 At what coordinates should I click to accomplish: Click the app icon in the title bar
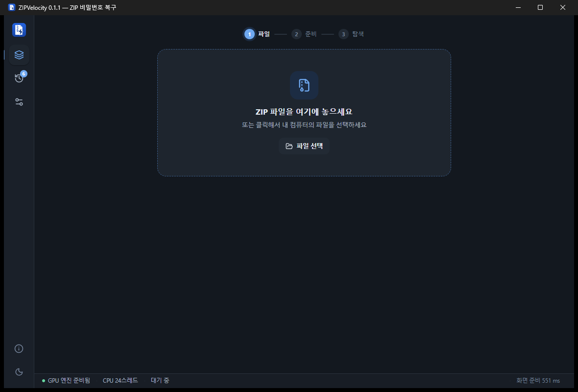(11, 7)
